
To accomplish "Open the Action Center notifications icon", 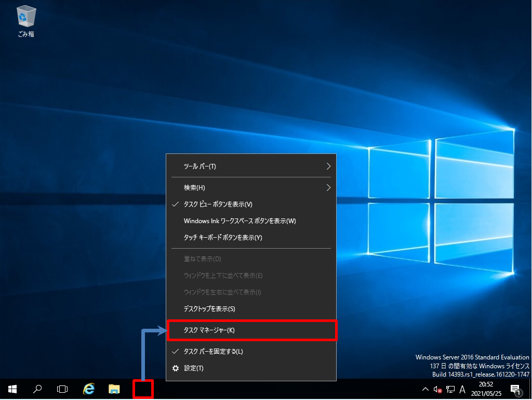I will [516, 390].
